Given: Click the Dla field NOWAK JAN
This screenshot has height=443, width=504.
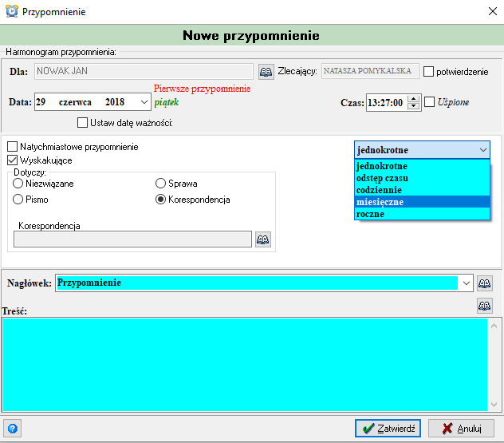Looking at the screenshot, I should click(144, 71).
